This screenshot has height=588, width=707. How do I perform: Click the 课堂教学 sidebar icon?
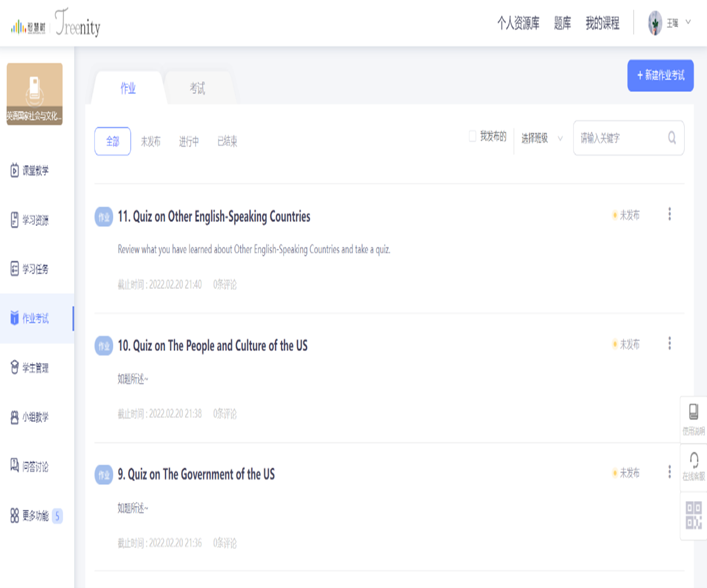point(15,171)
